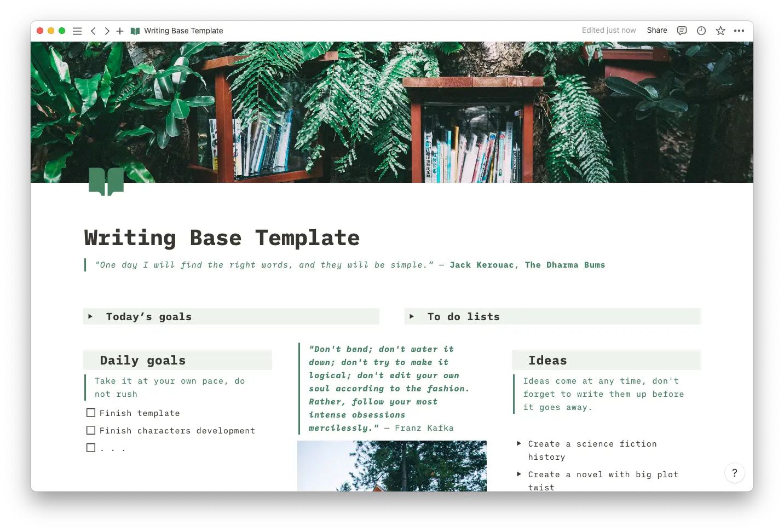The height and width of the screenshot is (532, 784).
Task: Expand the Create a science fiction history item
Action: (x=519, y=444)
